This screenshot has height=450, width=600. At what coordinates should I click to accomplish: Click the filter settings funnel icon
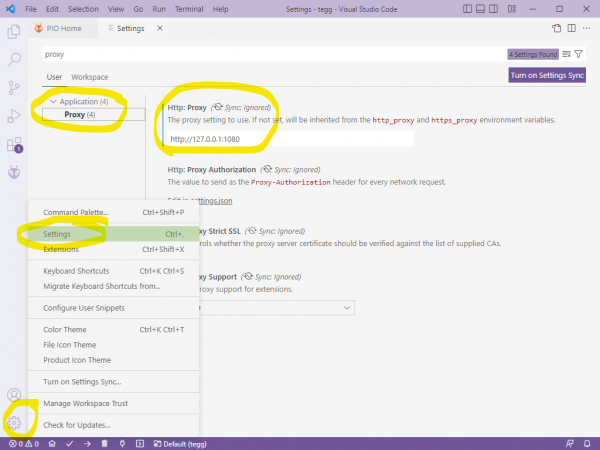click(578, 54)
